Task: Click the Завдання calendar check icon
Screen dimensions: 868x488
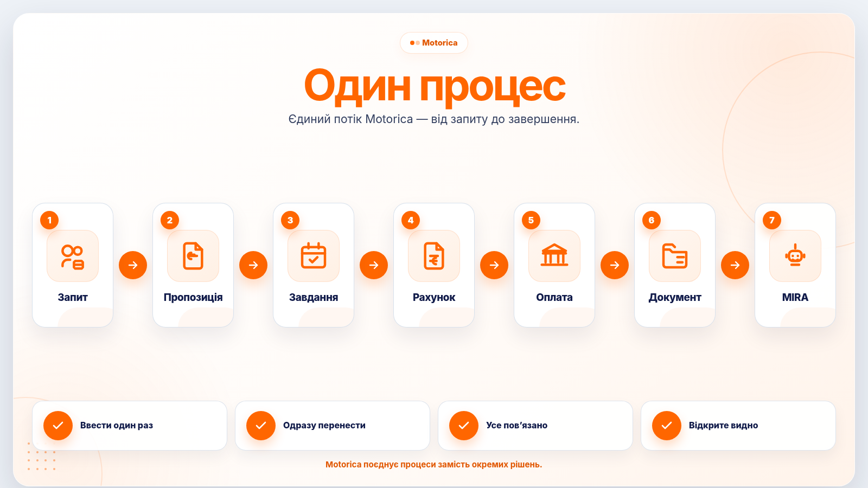Action: pyautogui.click(x=314, y=256)
